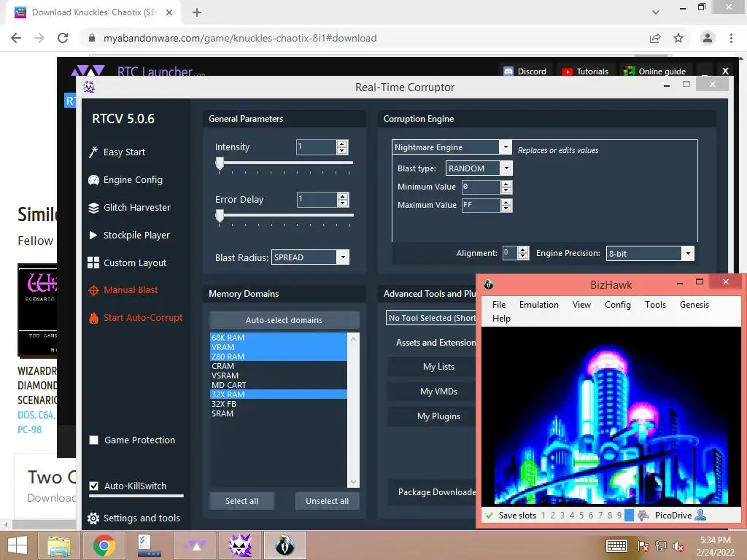The image size is (747, 560).
Task: Select SRAM memory domain
Action: click(x=279, y=413)
